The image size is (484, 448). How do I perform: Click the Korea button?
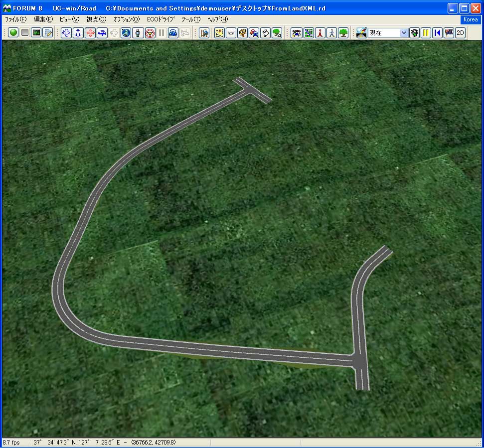tap(471, 19)
